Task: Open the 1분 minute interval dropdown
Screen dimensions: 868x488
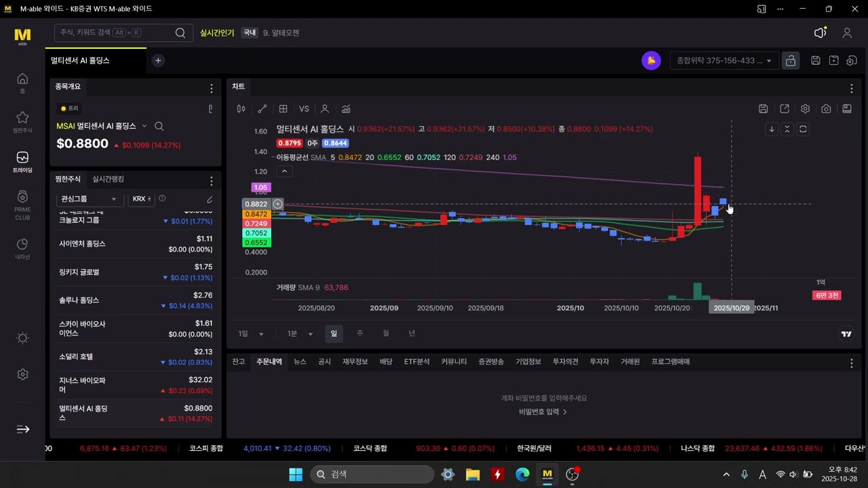Action: (x=300, y=333)
